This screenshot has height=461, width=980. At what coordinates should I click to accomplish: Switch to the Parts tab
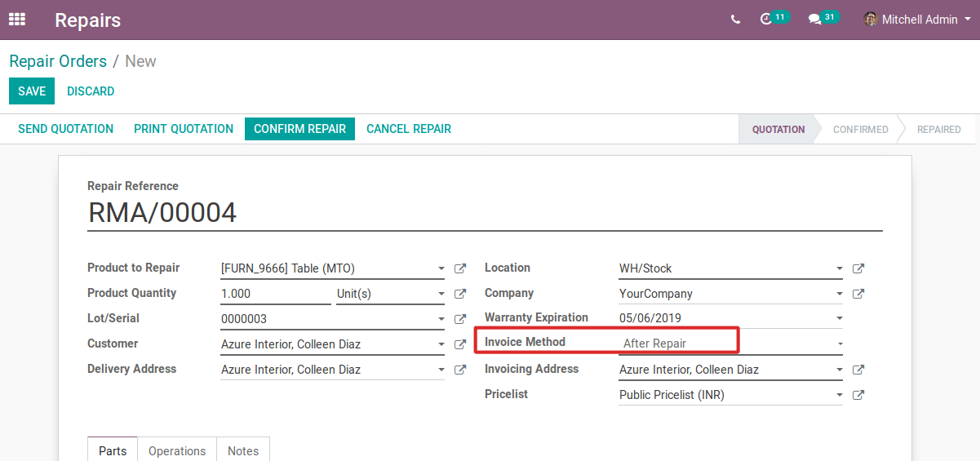pos(113,450)
